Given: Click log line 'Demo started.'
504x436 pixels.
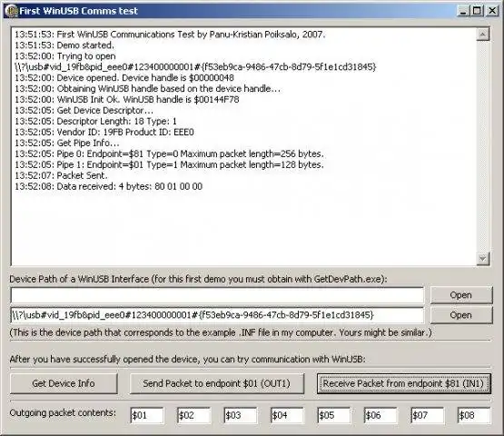Looking at the screenshot, I should (64, 45).
